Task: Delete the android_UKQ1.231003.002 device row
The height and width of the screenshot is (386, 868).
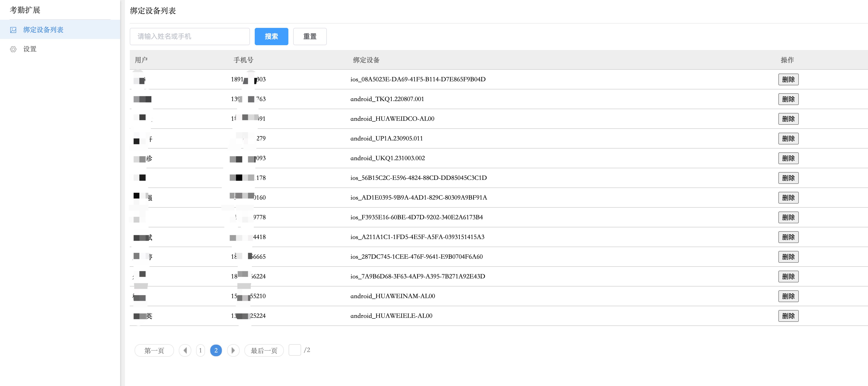Action: (x=788, y=158)
